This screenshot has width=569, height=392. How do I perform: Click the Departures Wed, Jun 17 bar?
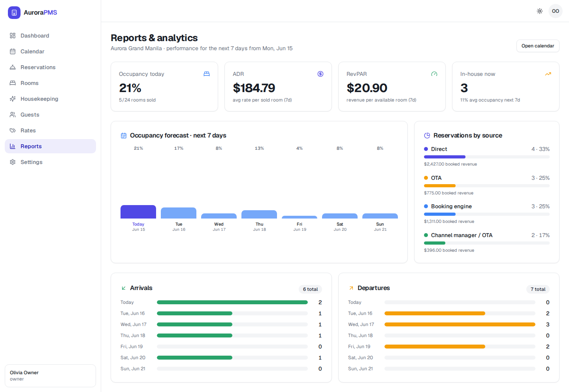coord(460,324)
